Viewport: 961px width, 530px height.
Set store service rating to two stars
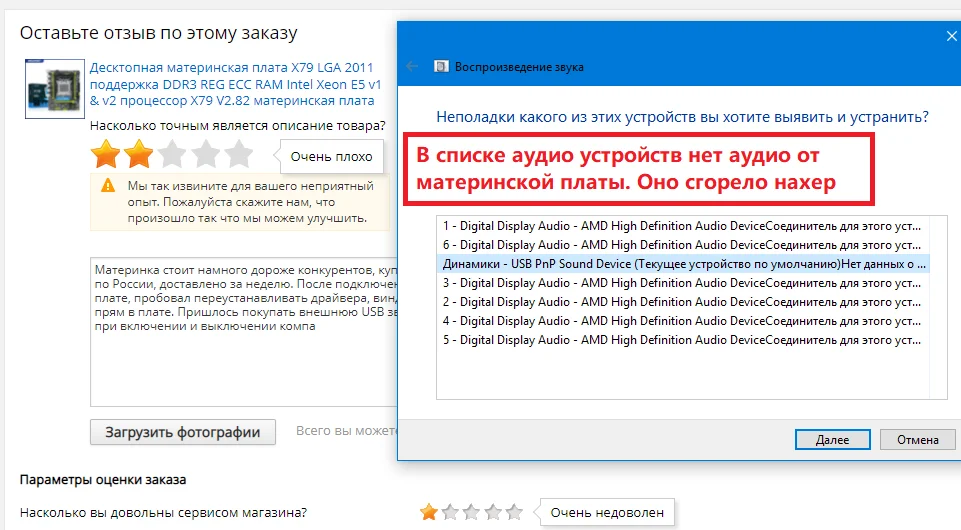(x=450, y=512)
